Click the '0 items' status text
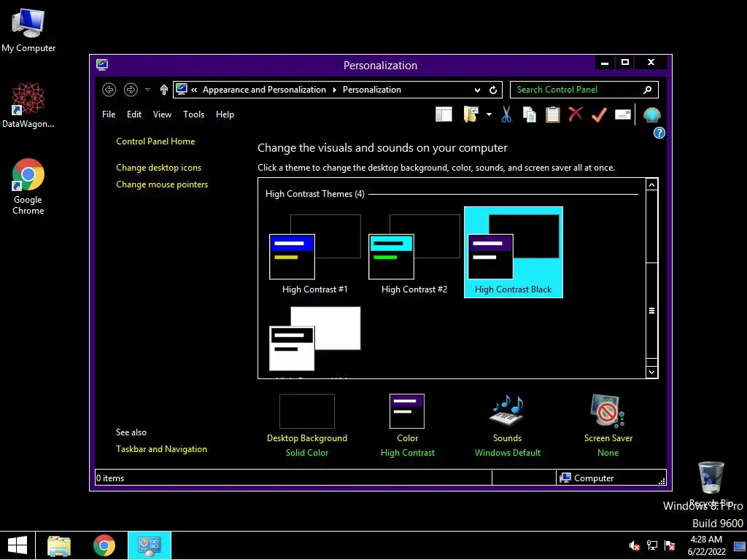 pyautogui.click(x=110, y=478)
